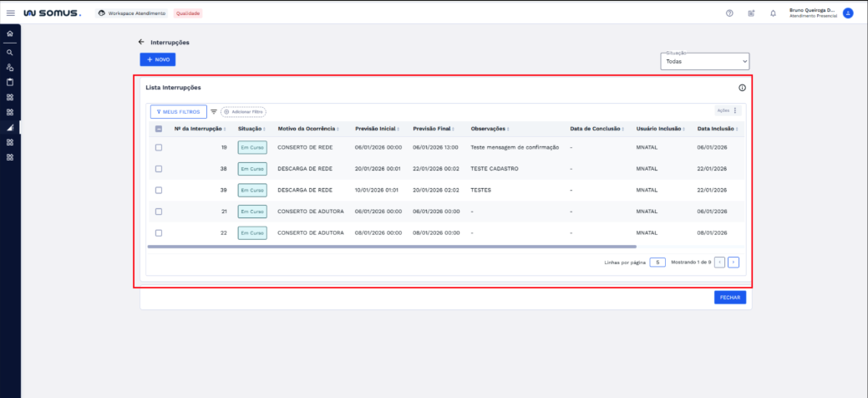Click the user avatar icon in header
The image size is (868, 398).
click(848, 13)
